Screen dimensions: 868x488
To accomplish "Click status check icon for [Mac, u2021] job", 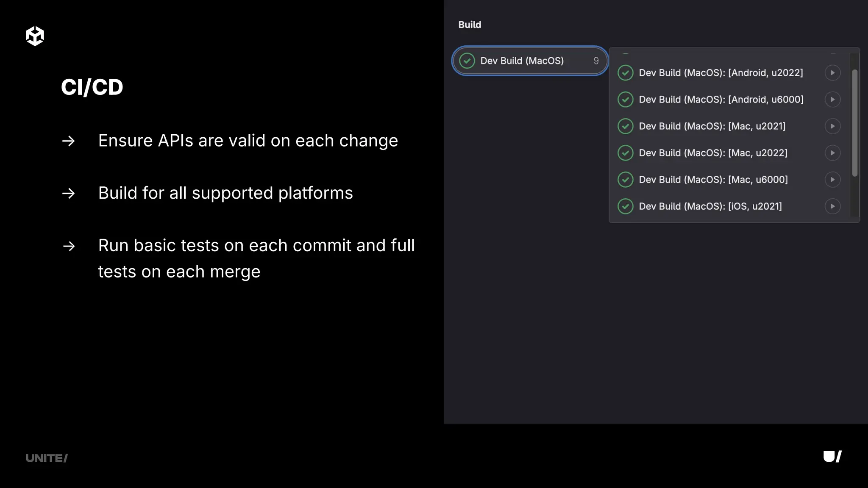I will point(626,126).
